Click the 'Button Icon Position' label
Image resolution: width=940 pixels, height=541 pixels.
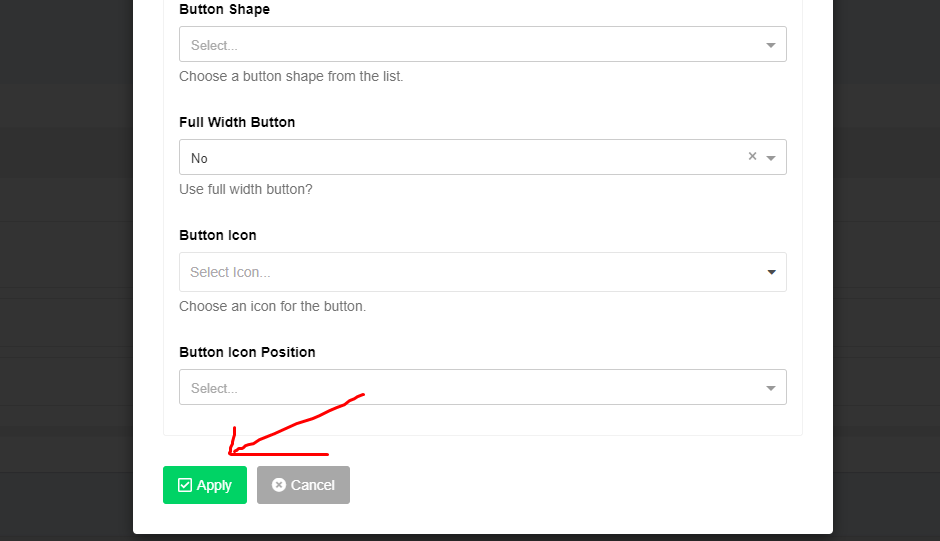[247, 352]
